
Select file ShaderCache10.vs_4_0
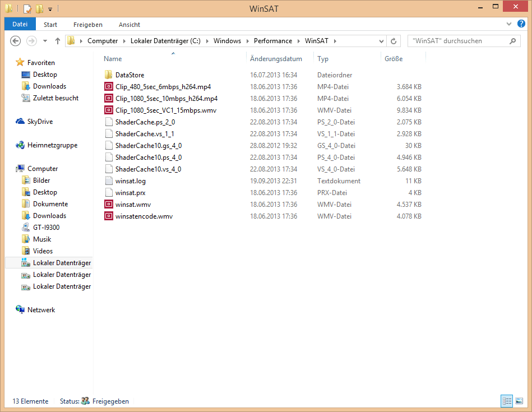[x=148, y=169]
